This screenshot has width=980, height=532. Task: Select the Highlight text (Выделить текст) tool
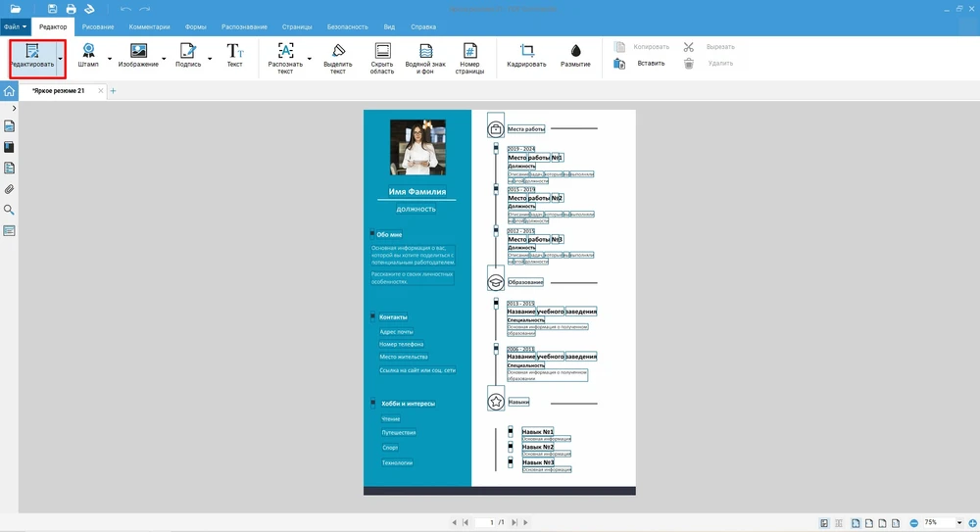[x=338, y=58]
